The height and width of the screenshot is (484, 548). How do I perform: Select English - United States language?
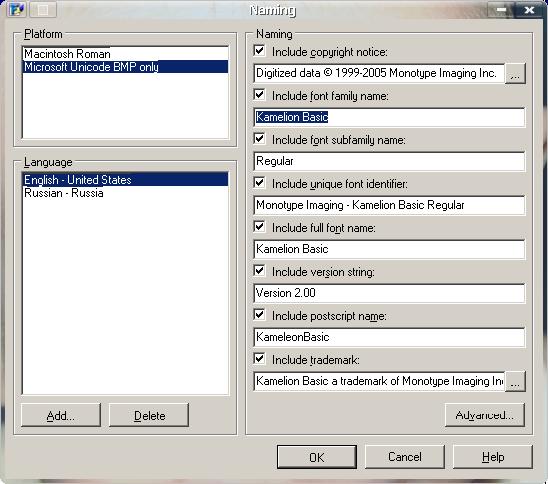pyautogui.click(x=125, y=180)
